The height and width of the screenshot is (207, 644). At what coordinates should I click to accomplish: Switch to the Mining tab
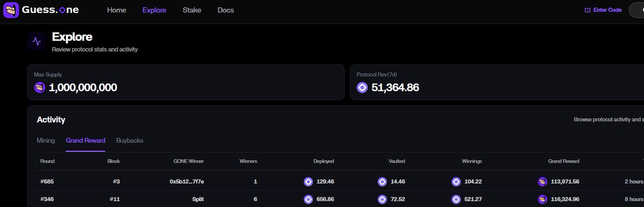[x=46, y=141]
